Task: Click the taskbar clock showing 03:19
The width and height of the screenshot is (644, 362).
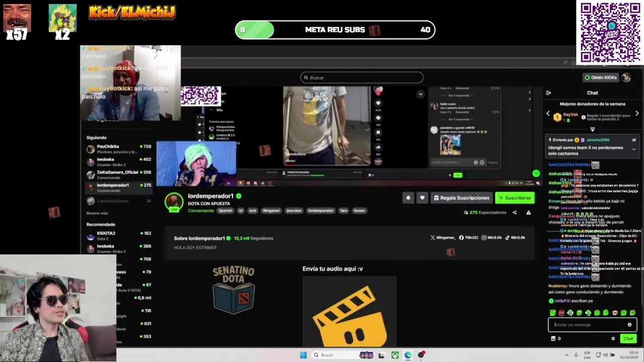Action: pyautogui.click(x=628, y=355)
